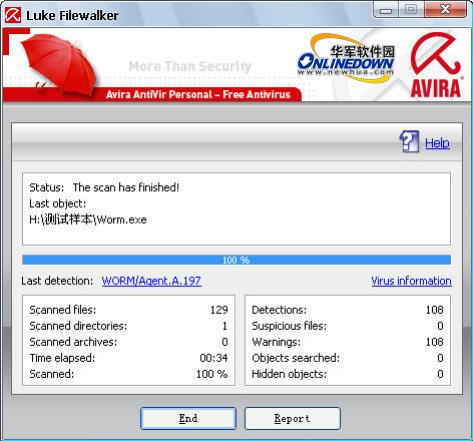Click the red umbrella banner image
The image size is (473, 441).
59,64
